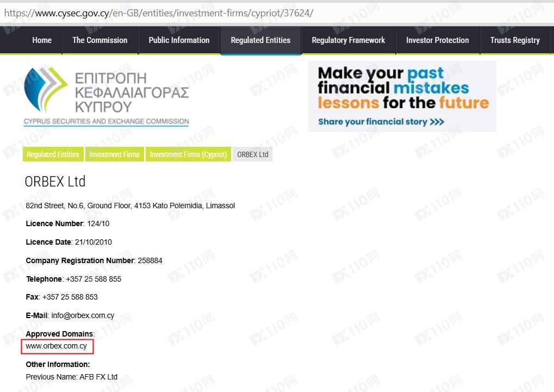Click Licence Date value 21/10/2010
Viewport: 554px width, 392px height.
[94, 242]
